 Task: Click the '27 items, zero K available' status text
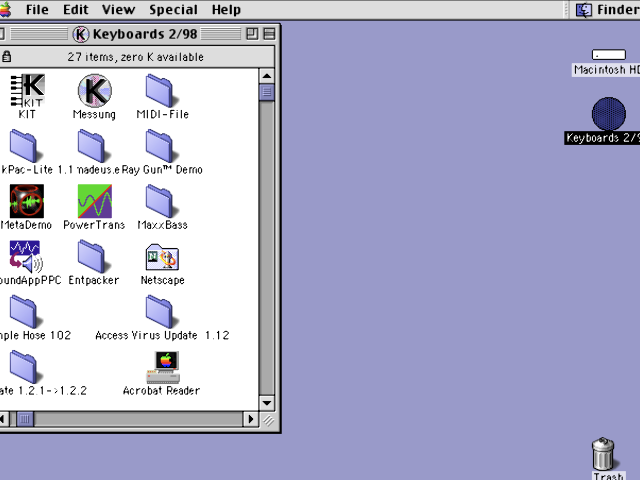tap(136, 57)
